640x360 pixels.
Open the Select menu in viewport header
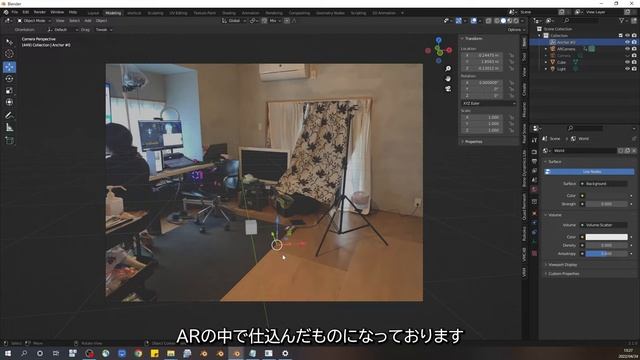point(74,20)
